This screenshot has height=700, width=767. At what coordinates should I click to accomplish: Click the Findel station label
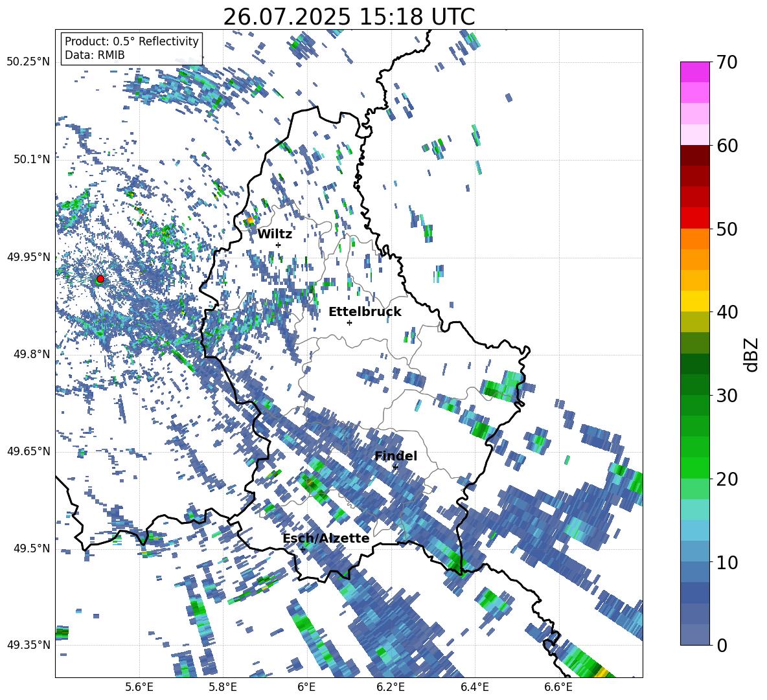[x=396, y=456]
